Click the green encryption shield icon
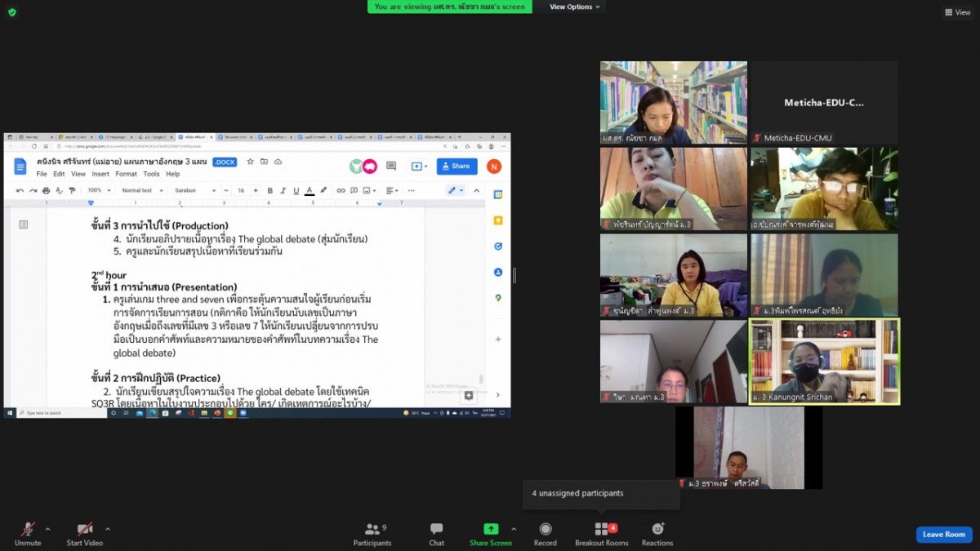Screen dimensions: 980x551 [12, 12]
